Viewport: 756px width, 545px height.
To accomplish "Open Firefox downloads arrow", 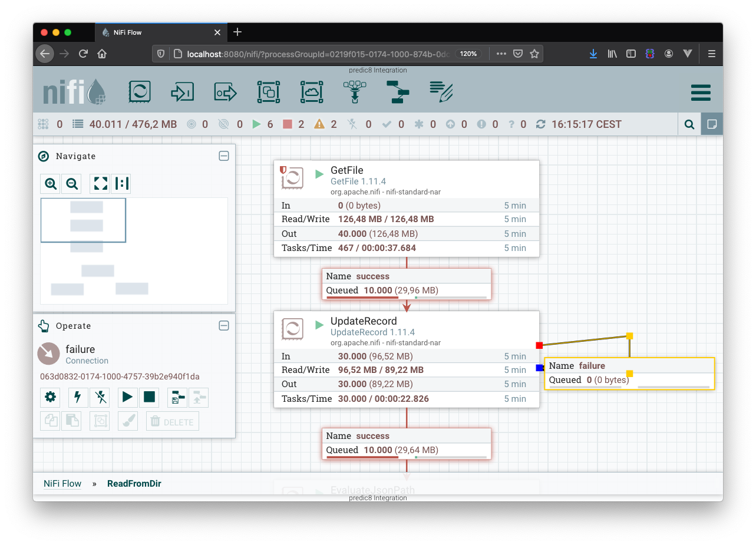I will pyautogui.click(x=593, y=54).
